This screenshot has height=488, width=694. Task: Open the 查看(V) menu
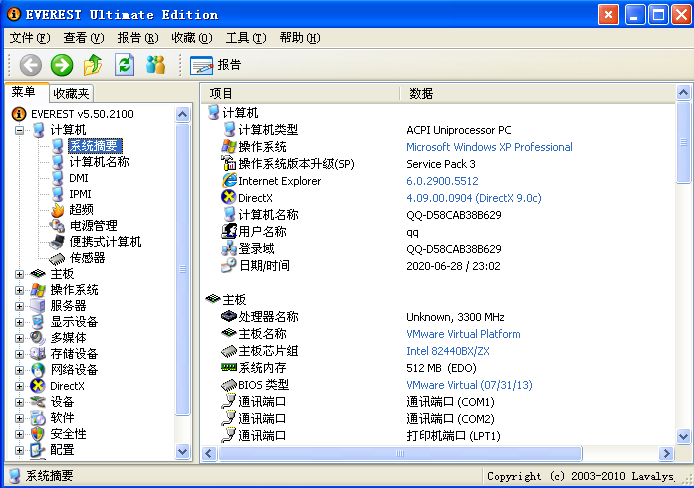tap(84, 38)
